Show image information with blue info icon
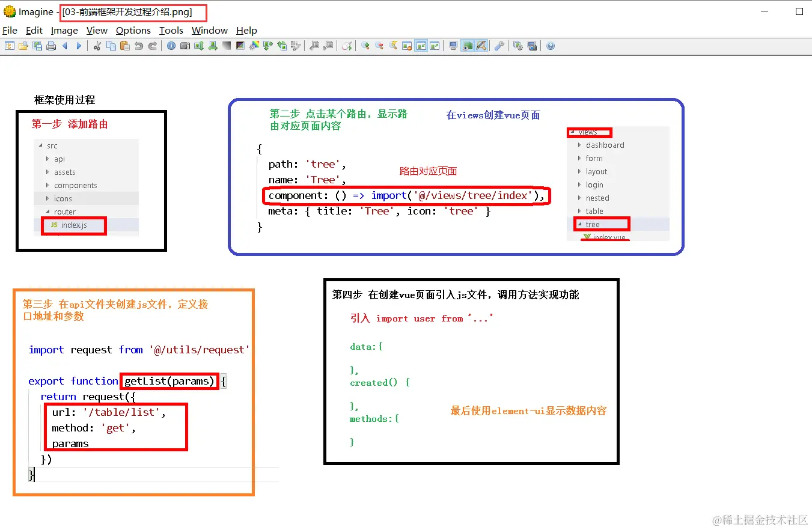The image size is (812, 530). pos(171,46)
